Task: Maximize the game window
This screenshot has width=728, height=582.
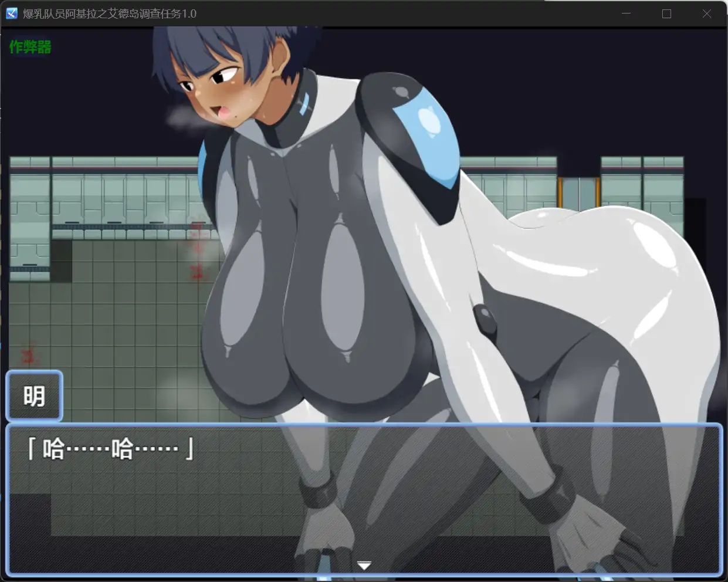Action: [x=666, y=13]
